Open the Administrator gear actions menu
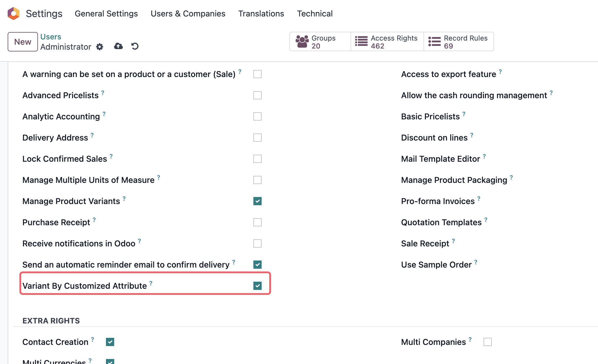 pos(100,47)
